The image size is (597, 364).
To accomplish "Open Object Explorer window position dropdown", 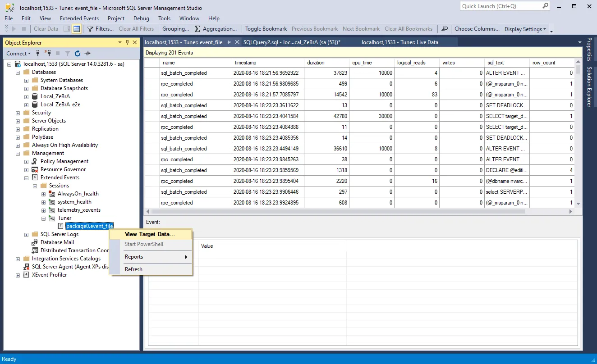I will pos(120,42).
